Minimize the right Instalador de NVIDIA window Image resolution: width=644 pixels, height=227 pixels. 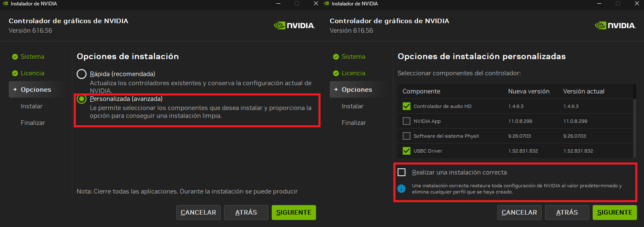pos(599,3)
